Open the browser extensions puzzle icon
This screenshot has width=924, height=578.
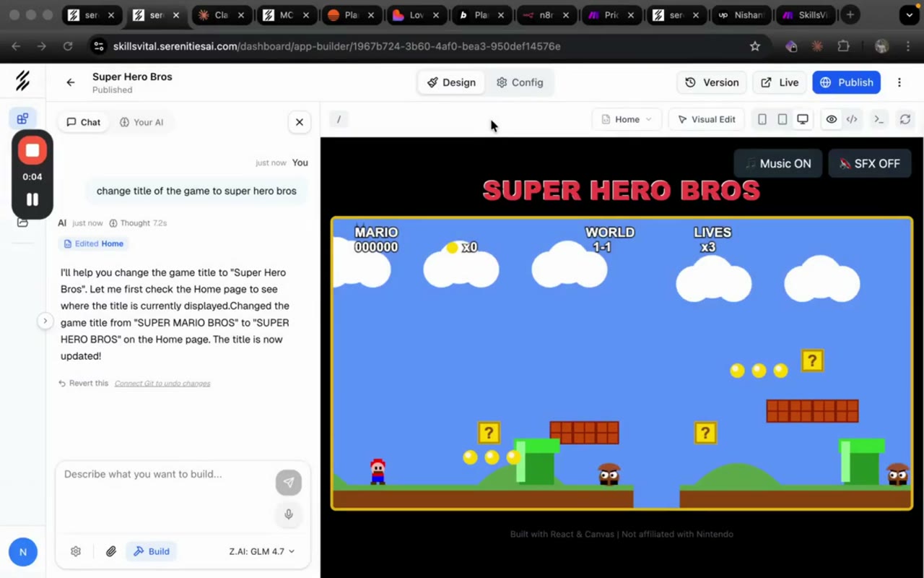coord(843,46)
